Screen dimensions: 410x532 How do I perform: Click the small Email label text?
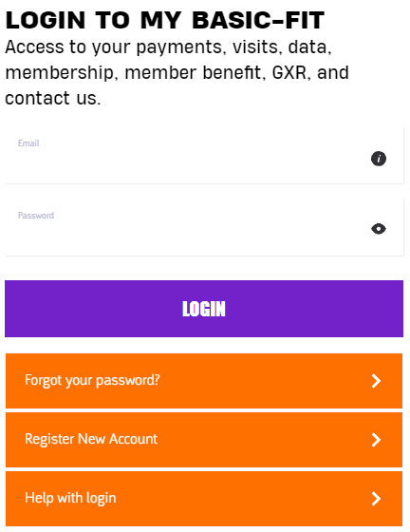28,143
